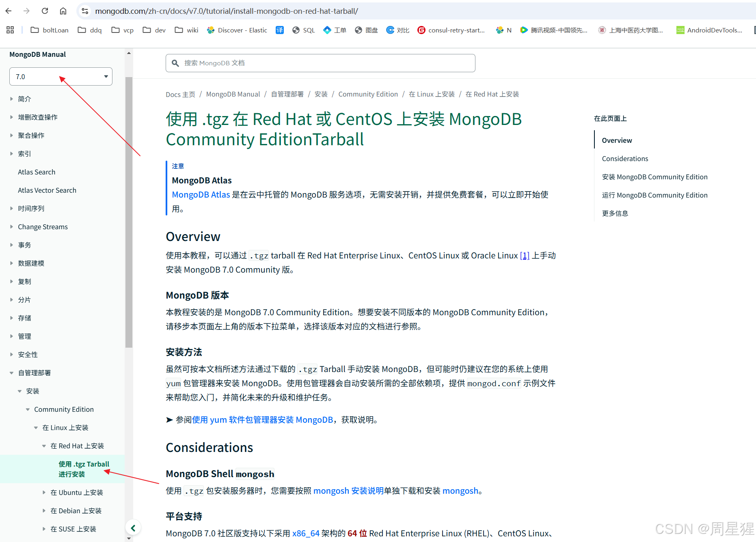
Task: Expand the 增删改查操作 section
Action: click(x=12, y=117)
